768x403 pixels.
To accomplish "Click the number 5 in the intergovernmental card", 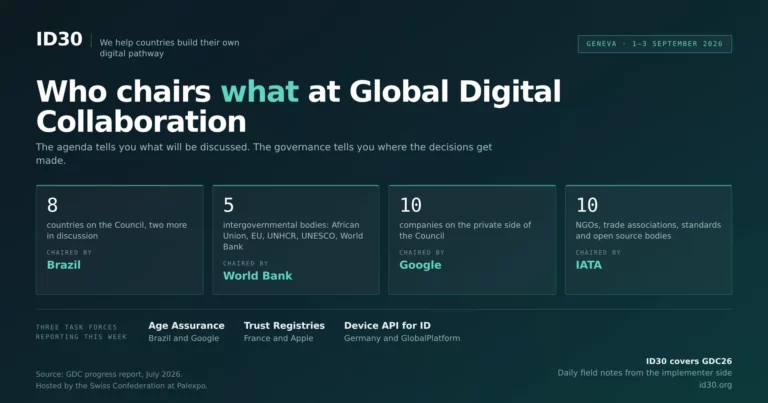I will tap(228, 205).
